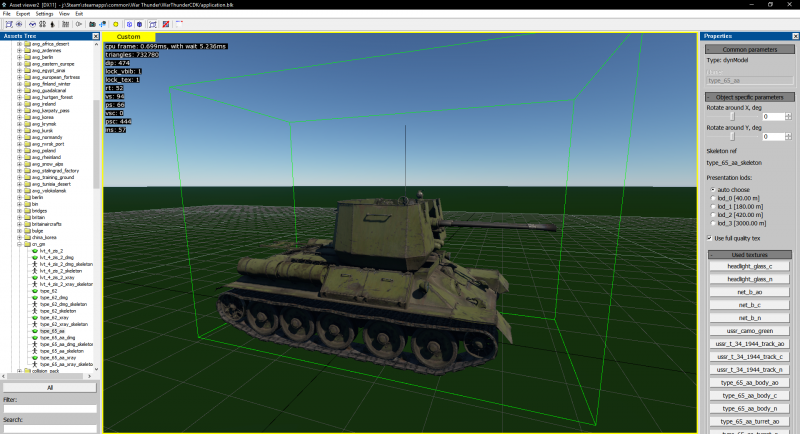800x434 pixels.
Task: Click the Rotate around X spinner arrows
Action: (x=788, y=117)
